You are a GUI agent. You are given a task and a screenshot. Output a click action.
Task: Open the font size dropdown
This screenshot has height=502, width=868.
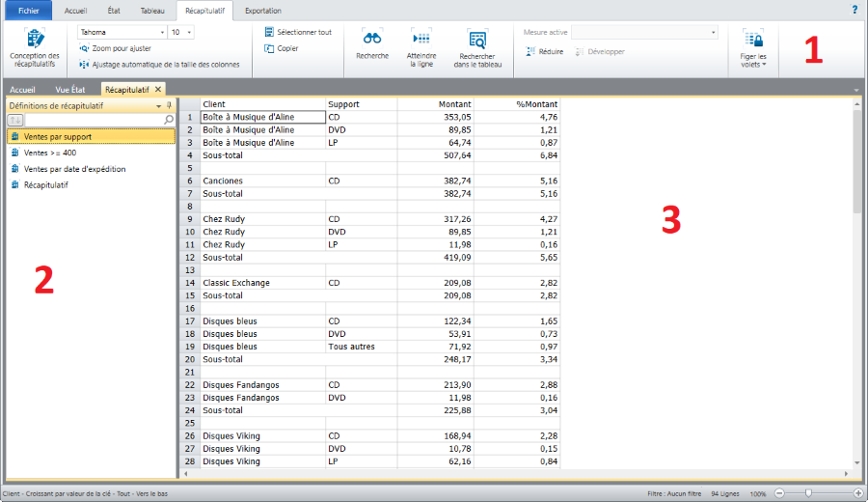190,32
